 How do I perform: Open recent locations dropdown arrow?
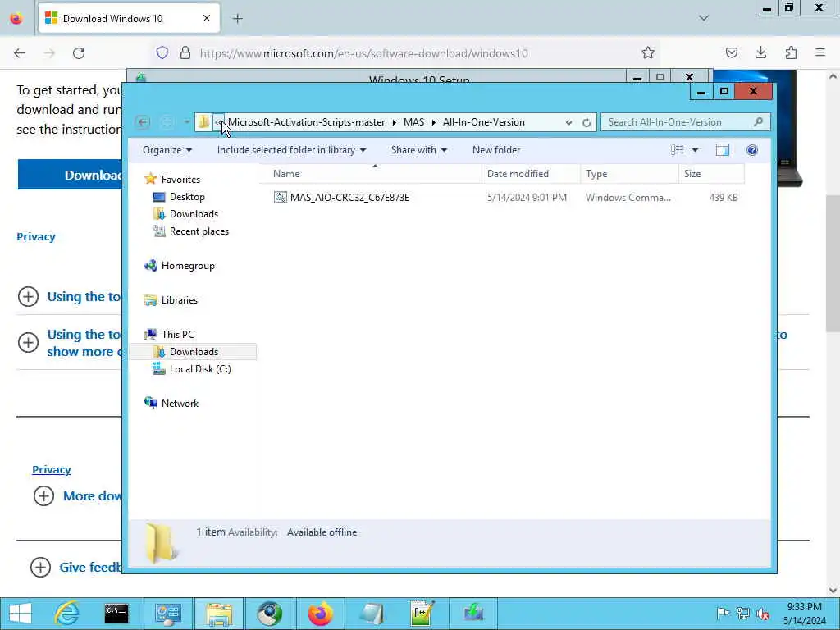186,123
